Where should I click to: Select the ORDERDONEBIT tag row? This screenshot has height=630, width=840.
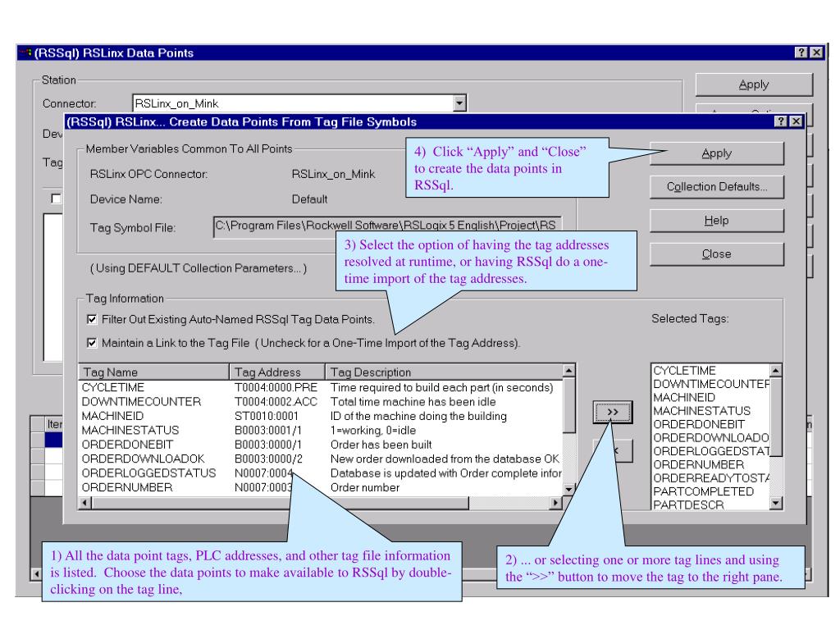pyautogui.click(x=321, y=445)
